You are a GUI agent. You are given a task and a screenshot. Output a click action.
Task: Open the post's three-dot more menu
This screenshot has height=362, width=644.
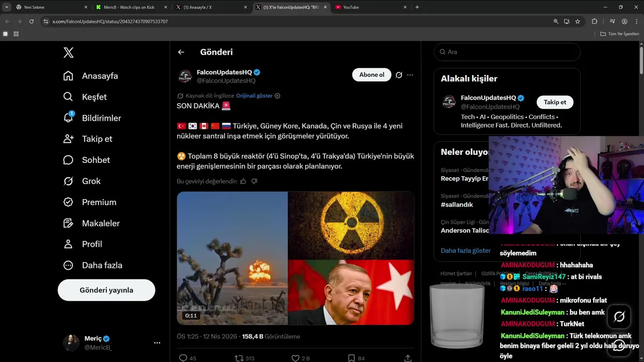(410, 75)
